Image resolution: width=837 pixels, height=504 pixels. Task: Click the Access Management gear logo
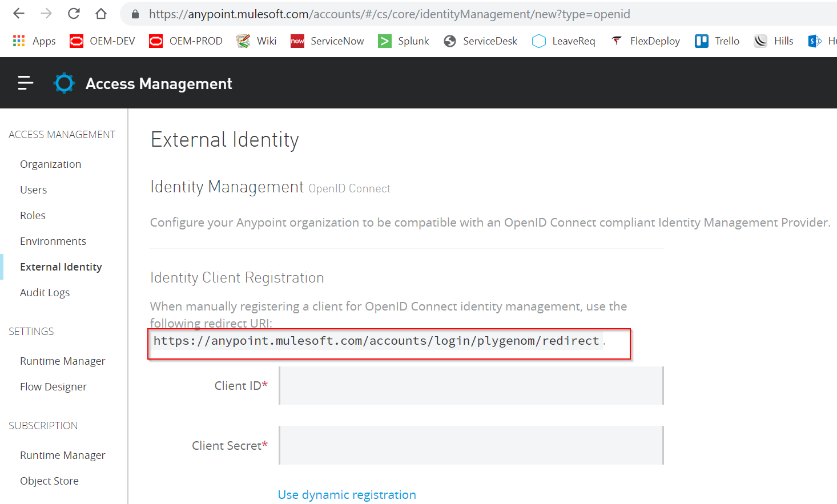click(64, 83)
